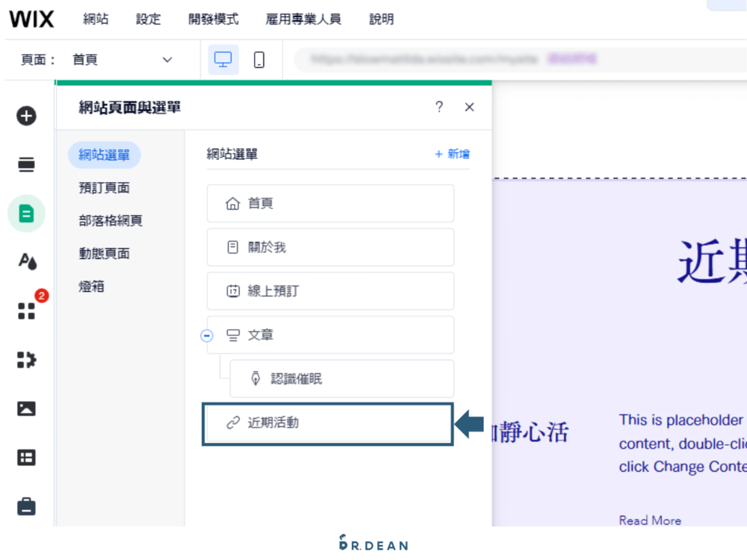Open the Add Section tool

26,165
